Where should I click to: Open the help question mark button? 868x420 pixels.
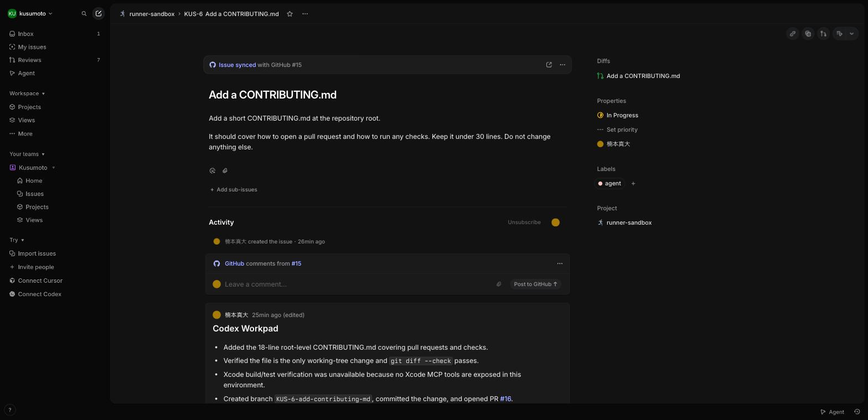[x=9, y=410]
